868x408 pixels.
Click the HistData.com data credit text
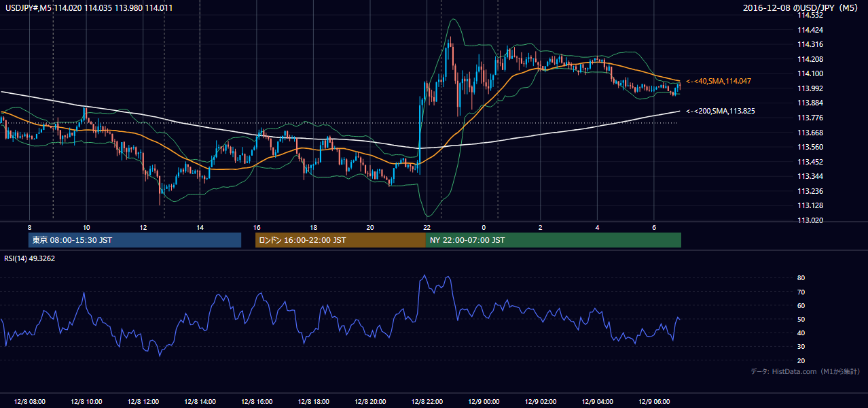(x=805, y=371)
